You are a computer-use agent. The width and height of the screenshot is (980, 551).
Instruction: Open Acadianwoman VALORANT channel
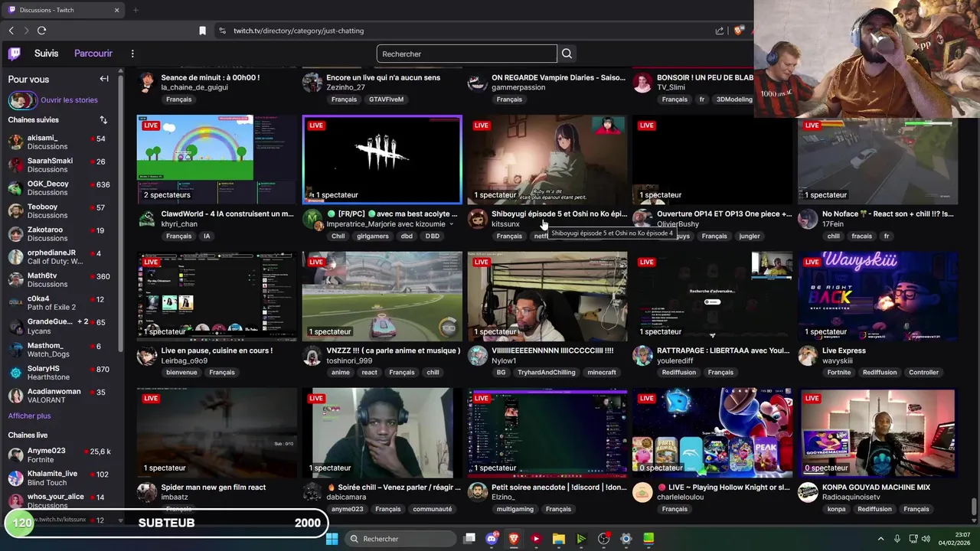(x=61, y=396)
